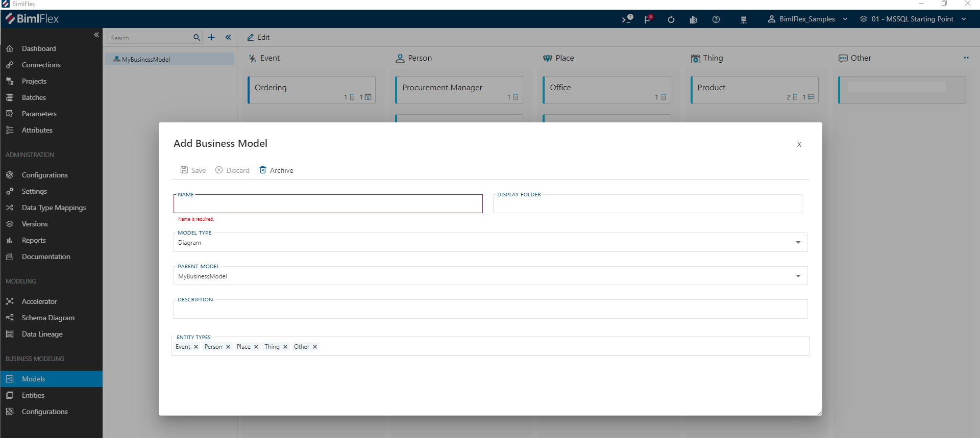980x438 pixels.
Task: Expand the Parent Model dropdown
Action: tap(798, 276)
